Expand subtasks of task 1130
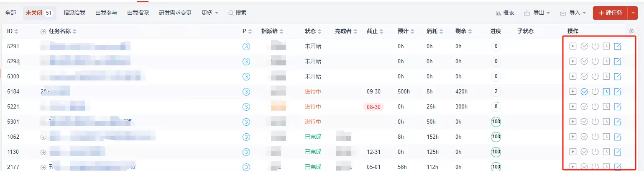The width and height of the screenshot is (644, 171). click(x=43, y=152)
